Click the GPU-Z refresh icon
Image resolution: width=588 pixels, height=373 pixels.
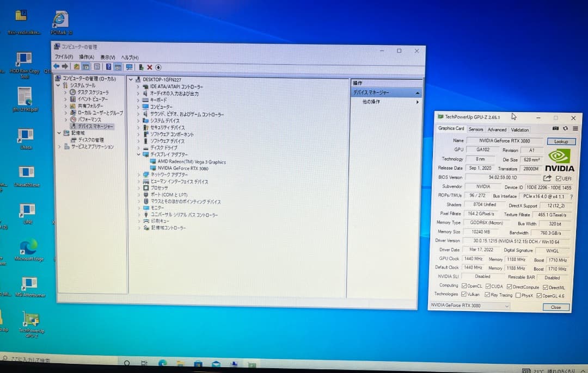coord(565,129)
